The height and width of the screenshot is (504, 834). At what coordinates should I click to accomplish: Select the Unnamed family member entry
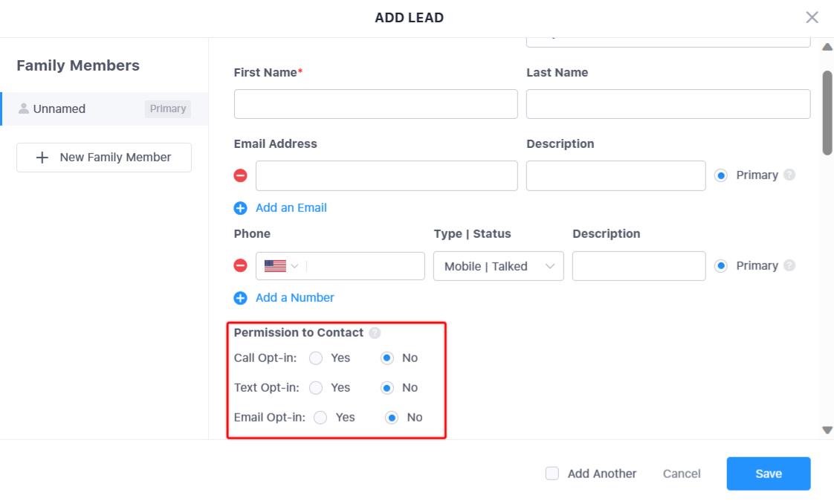point(104,109)
